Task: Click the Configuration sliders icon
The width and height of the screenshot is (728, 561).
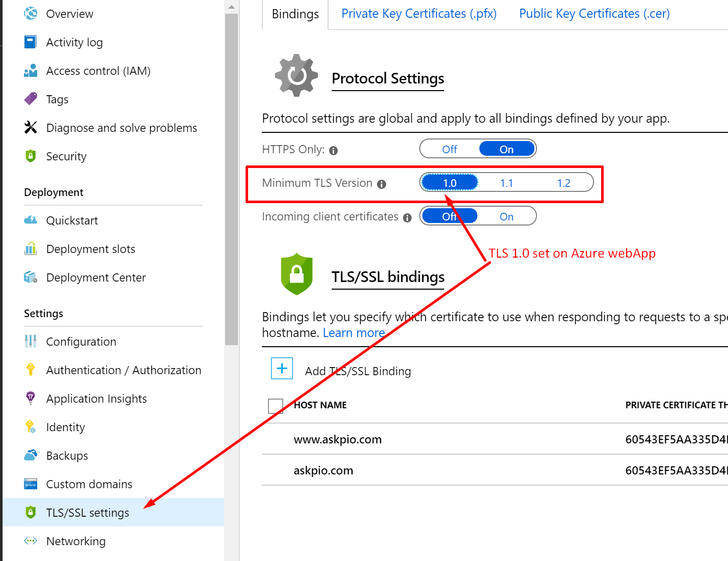Action: click(x=31, y=341)
